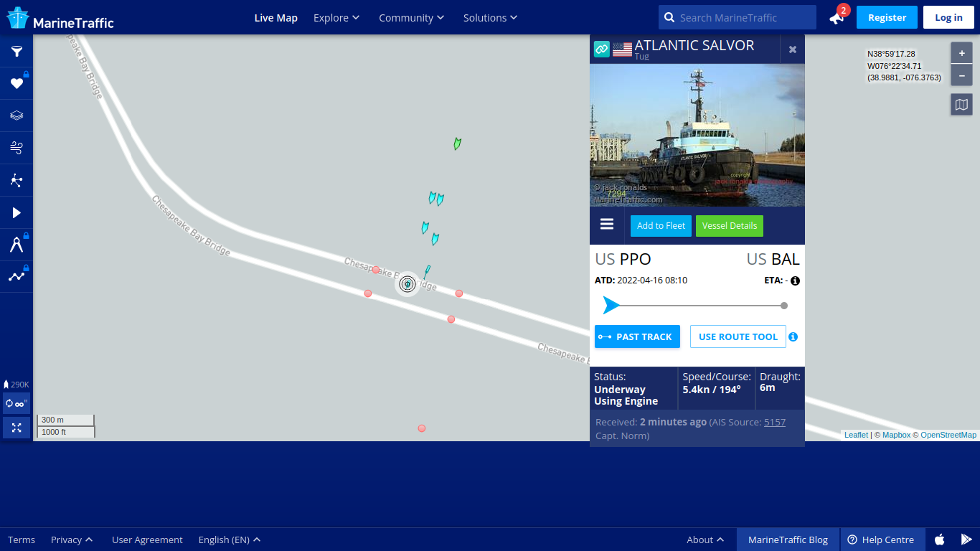980x551 pixels.
Task: Expand the Explore dropdown menu
Action: tap(336, 17)
